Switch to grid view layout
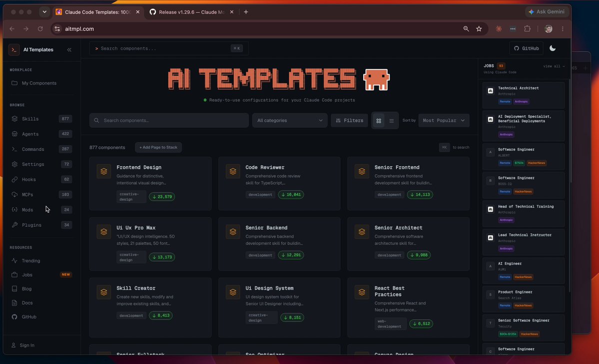 coord(379,121)
